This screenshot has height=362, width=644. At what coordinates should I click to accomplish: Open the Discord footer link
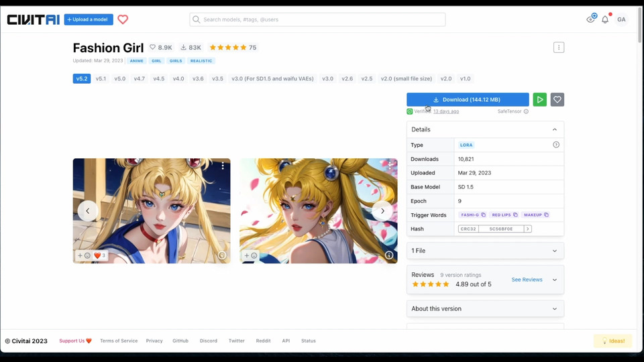(208, 341)
